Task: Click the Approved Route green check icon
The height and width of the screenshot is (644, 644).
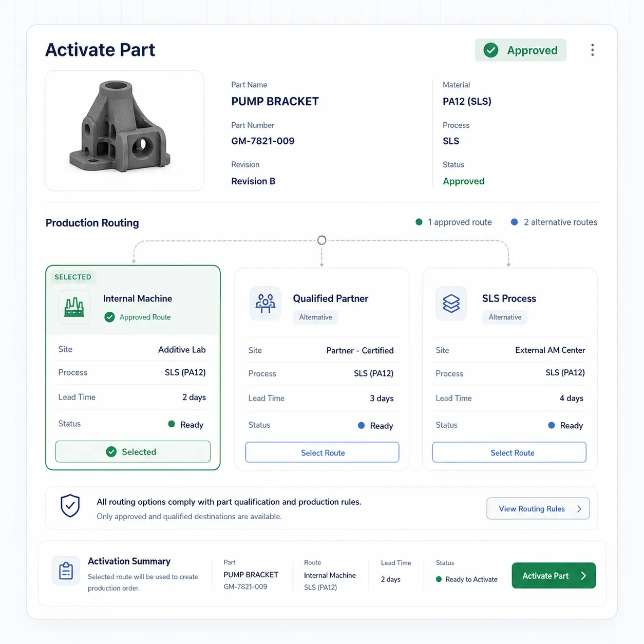Action: coord(109,317)
